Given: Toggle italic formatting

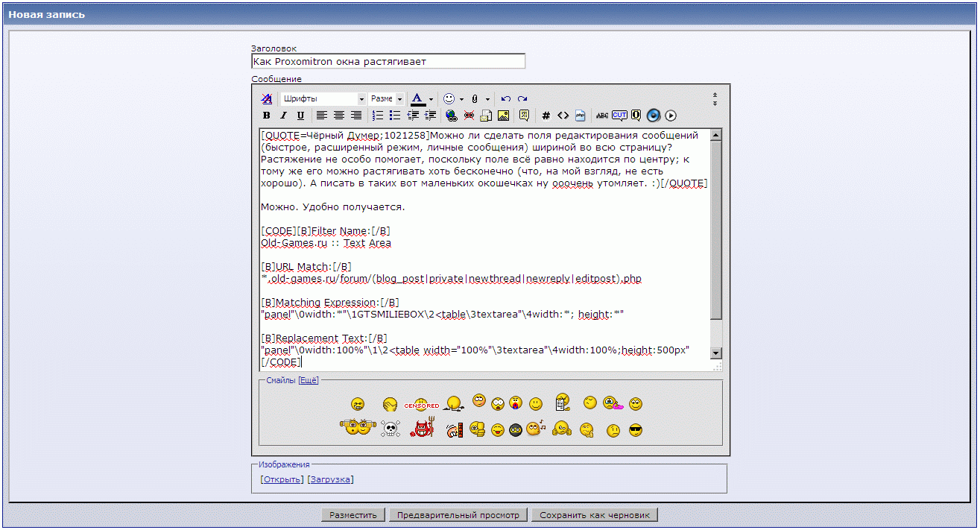Looking at the screenshot, I should (283, 116).
